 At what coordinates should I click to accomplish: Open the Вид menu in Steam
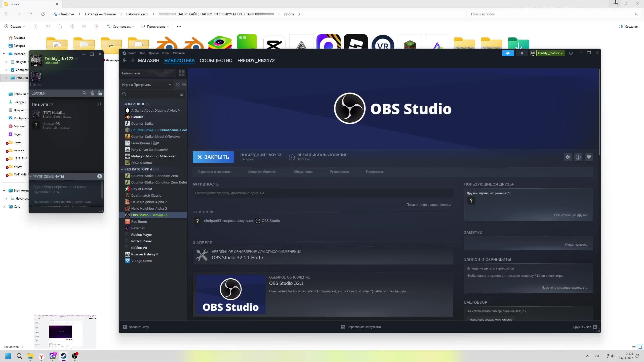[143, 53]
